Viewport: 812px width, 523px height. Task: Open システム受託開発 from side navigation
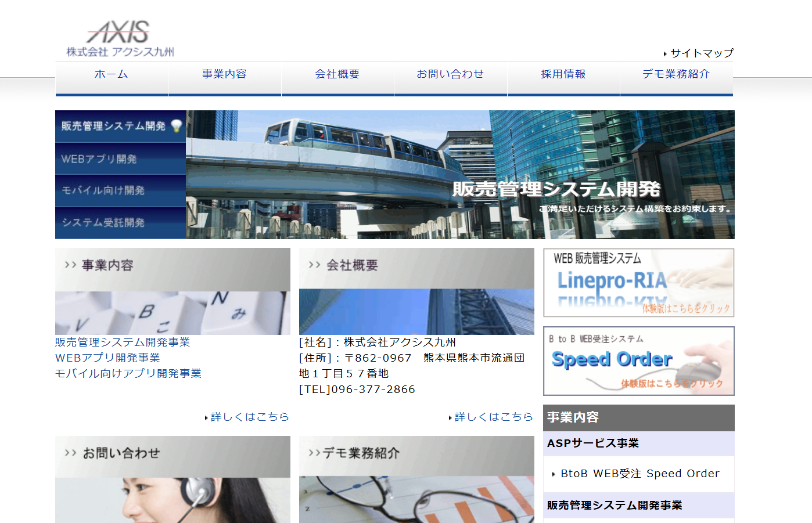(116, 222)
